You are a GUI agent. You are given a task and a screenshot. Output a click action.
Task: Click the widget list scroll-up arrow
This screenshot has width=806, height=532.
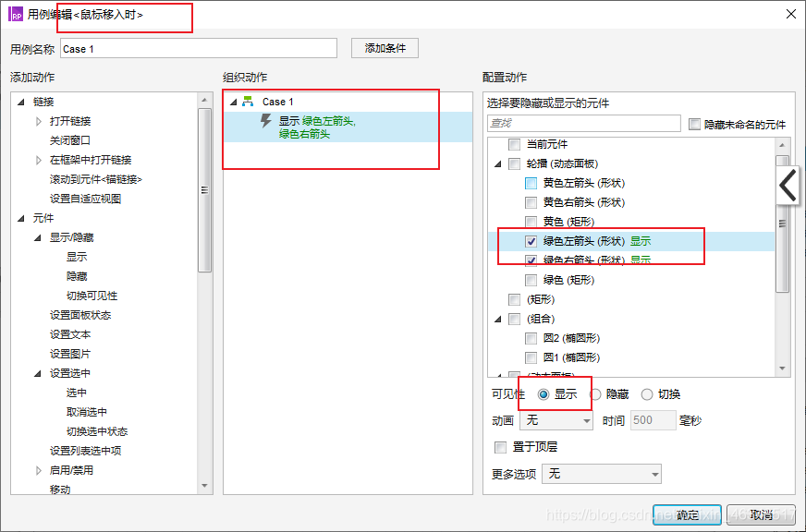782,145
